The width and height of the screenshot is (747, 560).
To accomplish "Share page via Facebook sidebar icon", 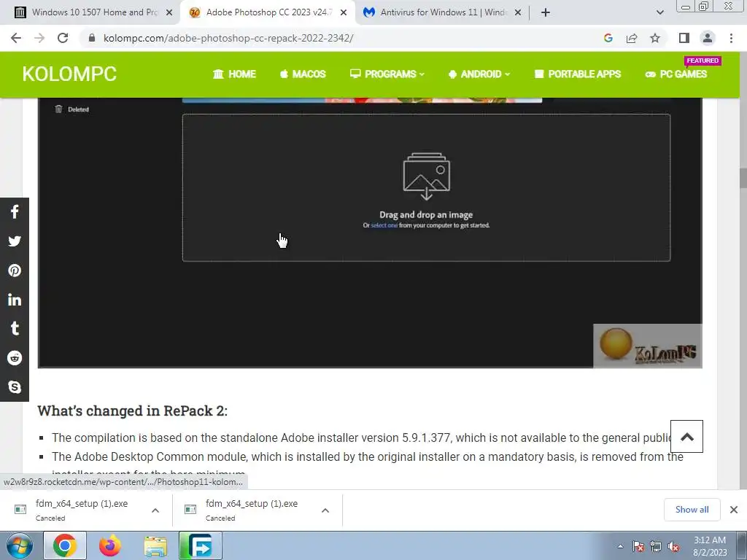I will [x=15, y=212].
